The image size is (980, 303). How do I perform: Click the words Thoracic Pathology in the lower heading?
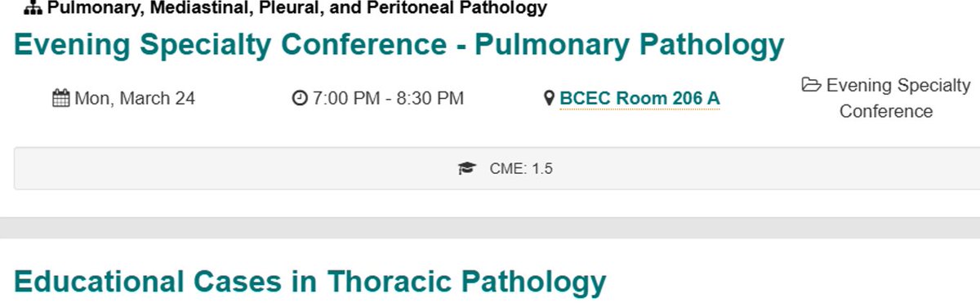pyautogui.click(x=467, y=281)
